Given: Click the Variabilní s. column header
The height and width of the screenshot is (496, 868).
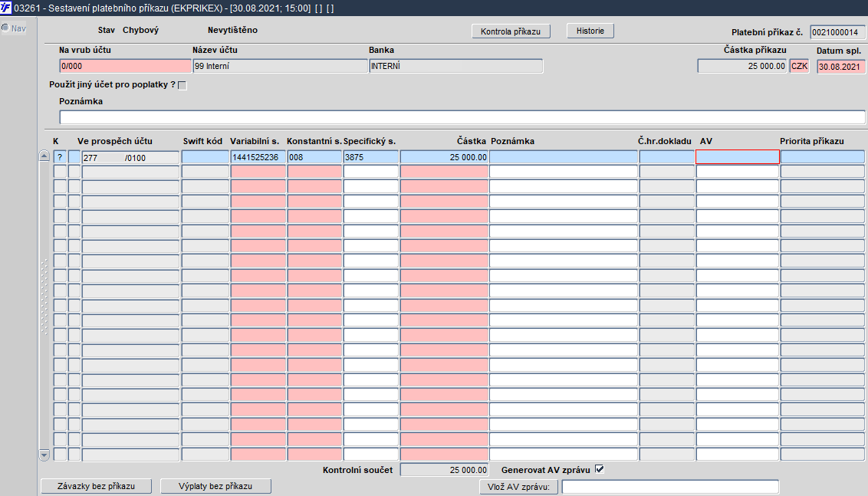Looking at the screenshot, I should click(255, 141).
